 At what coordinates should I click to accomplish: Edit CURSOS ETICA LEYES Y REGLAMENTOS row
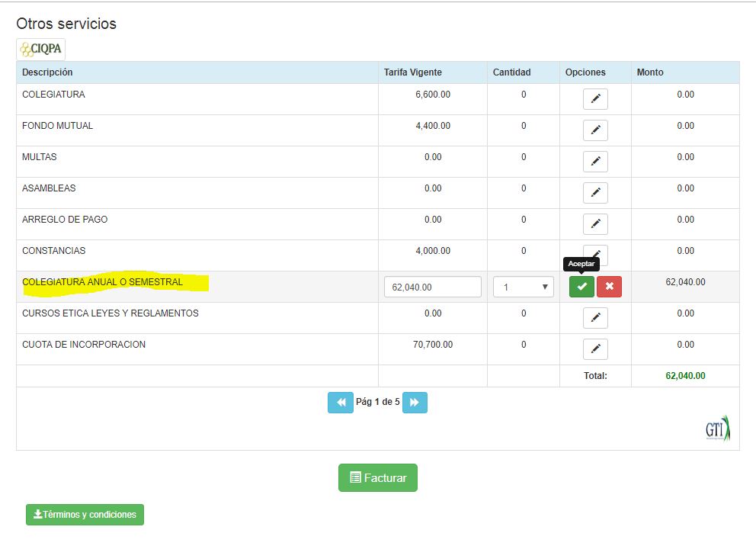coord(595,318)
